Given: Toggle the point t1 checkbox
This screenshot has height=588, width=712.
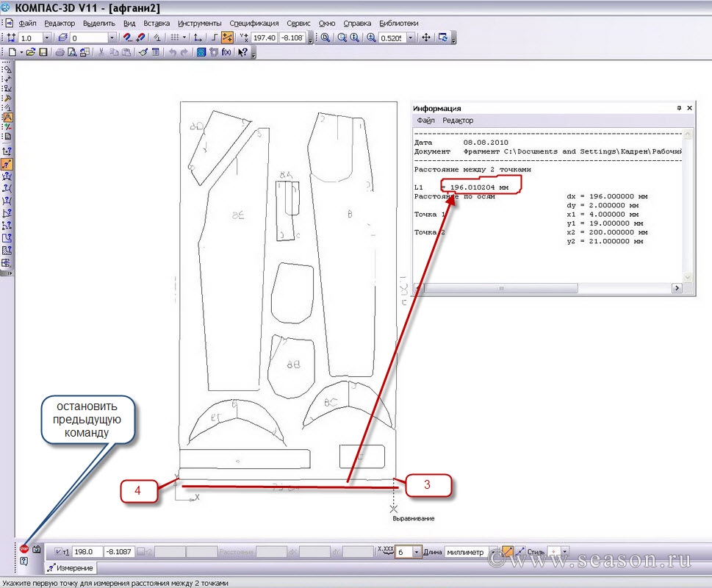Looking at the screenshot, I should 59,552.
